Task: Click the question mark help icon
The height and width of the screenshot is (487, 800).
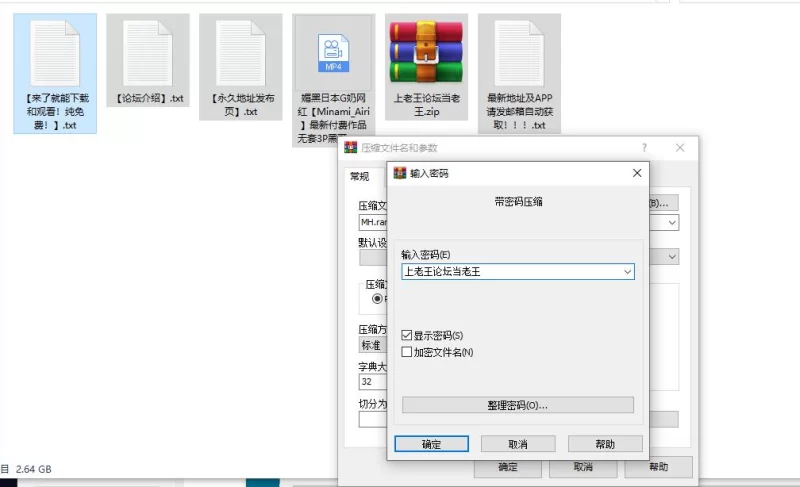Action: (x=643, y=147)
